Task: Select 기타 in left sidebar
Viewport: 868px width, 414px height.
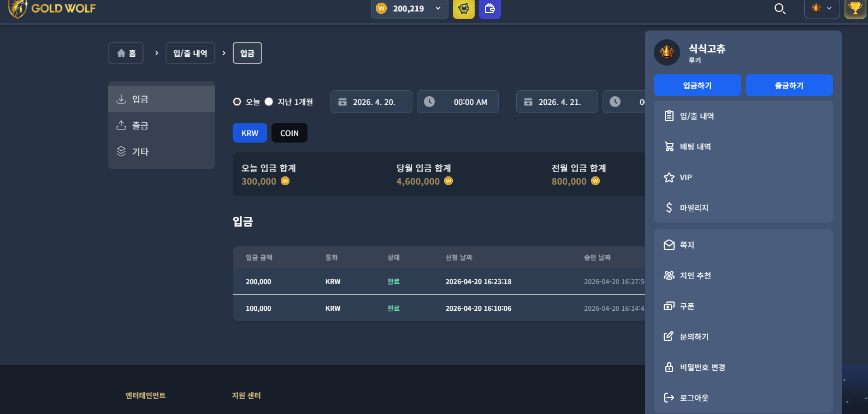Action: (x=162, y=151)
